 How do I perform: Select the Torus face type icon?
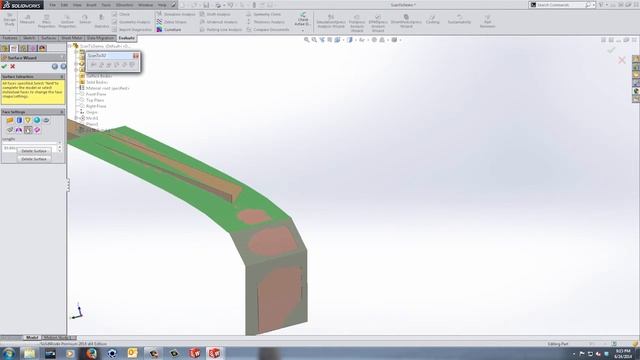coord(46,120)
